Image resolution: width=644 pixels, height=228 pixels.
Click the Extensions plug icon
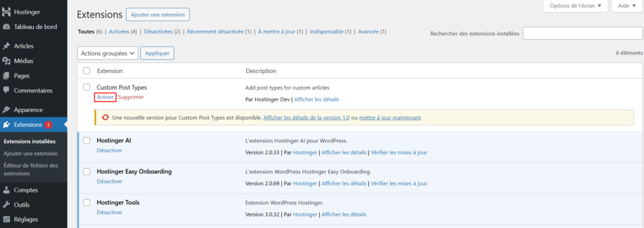point(6,125)
